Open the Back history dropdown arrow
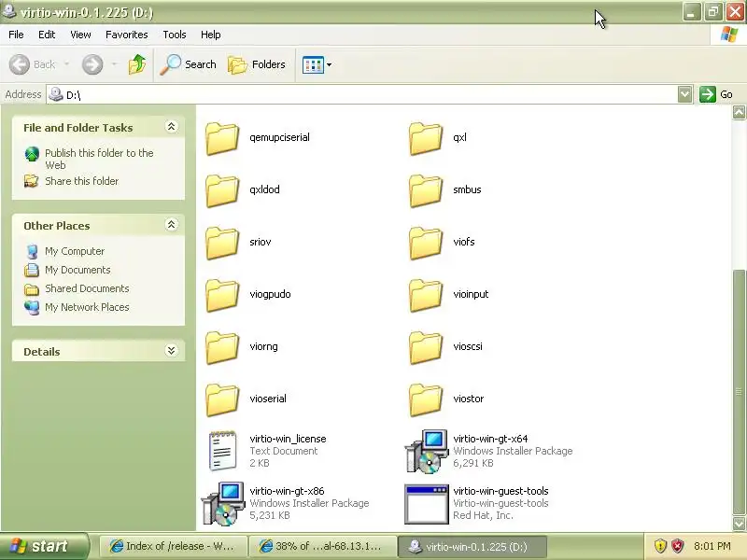The width and height of the screenshot is (747, 560). point(66,63)
